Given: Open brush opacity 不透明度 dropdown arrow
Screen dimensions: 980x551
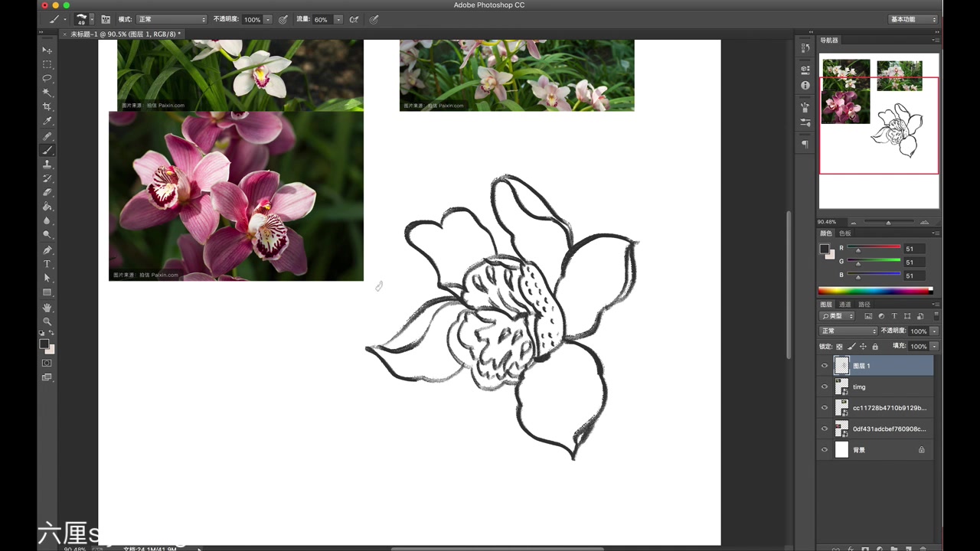Looking at the screenshot, I should click(268, 19).
